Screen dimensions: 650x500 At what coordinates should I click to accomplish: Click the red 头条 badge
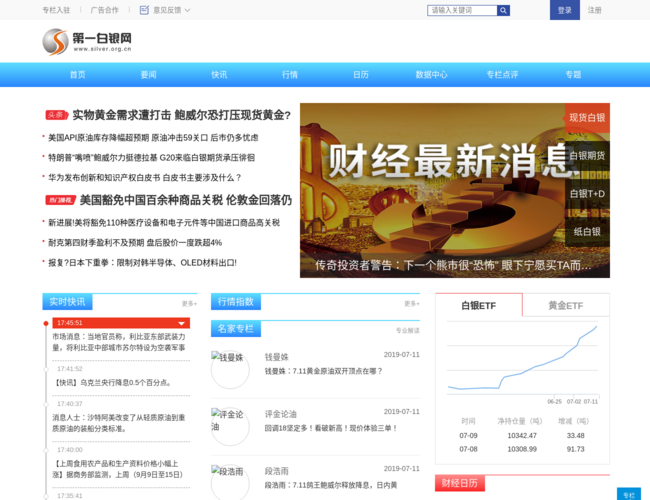coord(56,115)
